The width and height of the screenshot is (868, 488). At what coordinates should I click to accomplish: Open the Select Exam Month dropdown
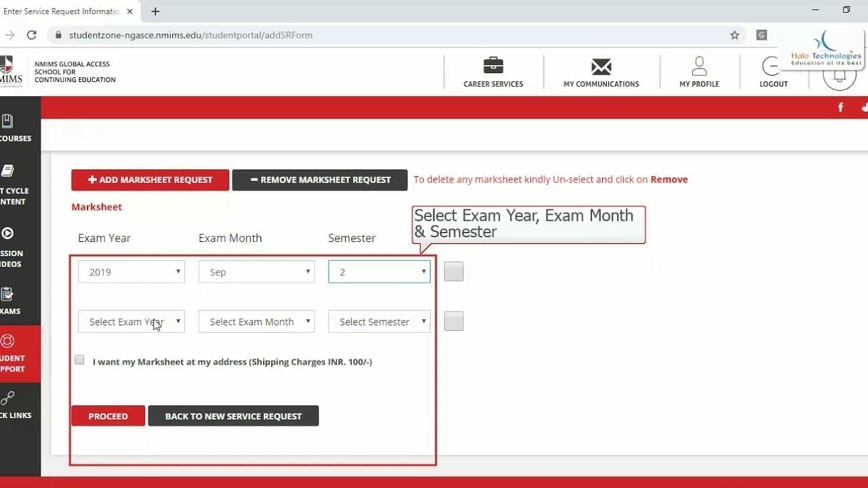[256, 321]
